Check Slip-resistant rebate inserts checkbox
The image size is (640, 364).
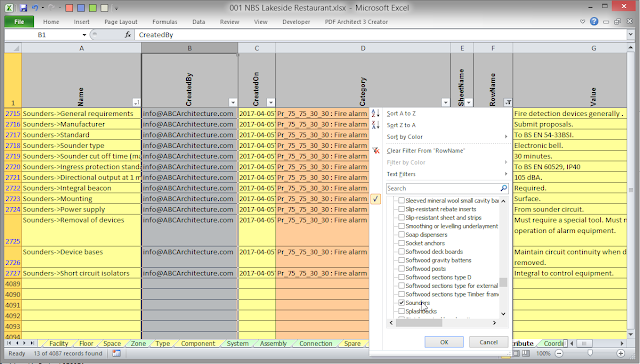[x=402, y=209]
